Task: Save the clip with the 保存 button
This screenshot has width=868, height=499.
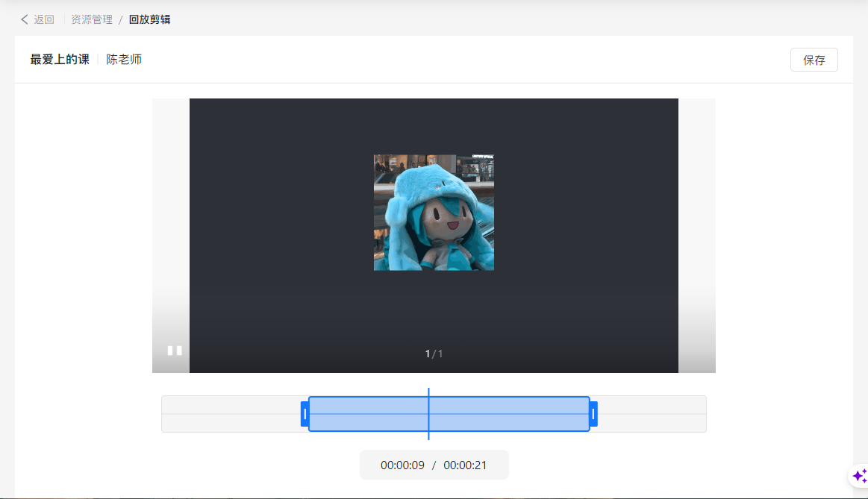Action: click(814, 60)
